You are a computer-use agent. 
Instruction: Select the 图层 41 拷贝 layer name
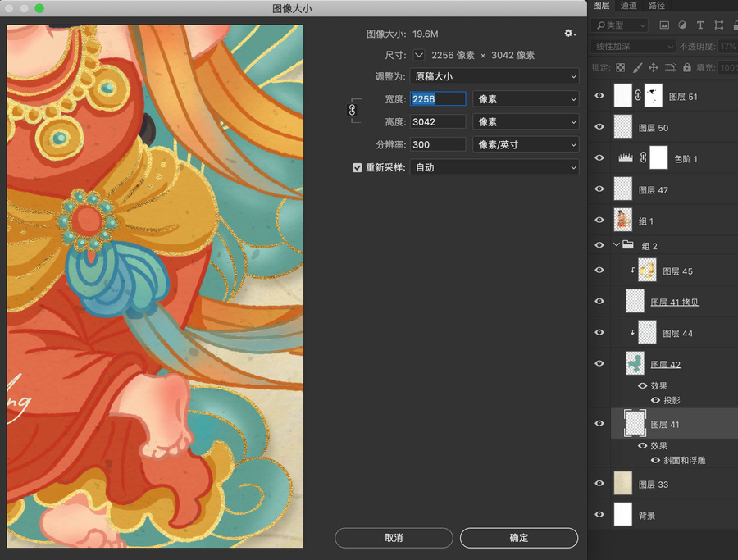pyautogui.click(x=675, y=302)
